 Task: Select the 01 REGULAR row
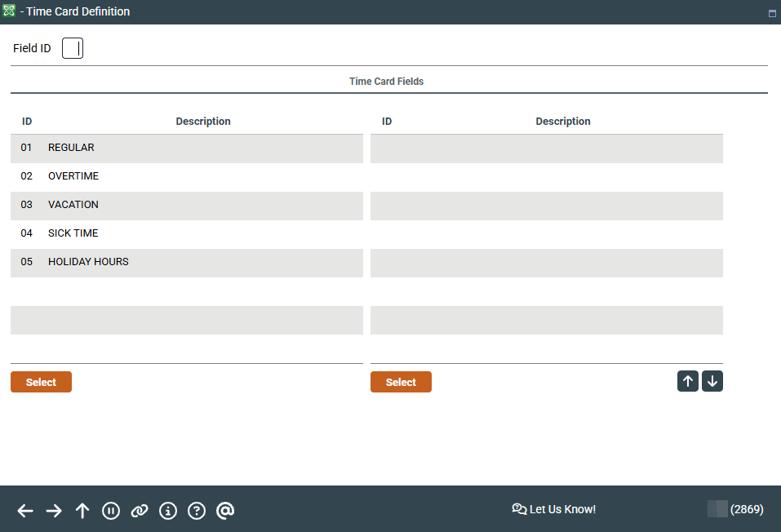pos(186,149)
